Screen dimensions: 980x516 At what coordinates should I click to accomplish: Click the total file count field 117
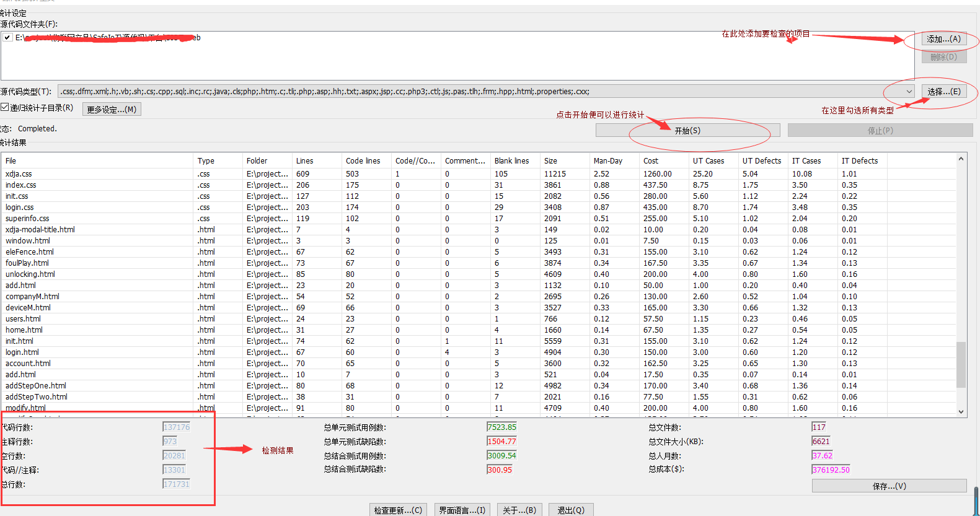pyautogui.click(x=819, y=427)
